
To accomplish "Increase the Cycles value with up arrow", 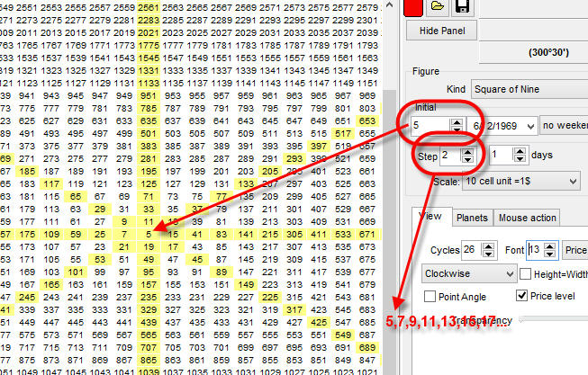I will pyautogui.click(x=488, y=246).
